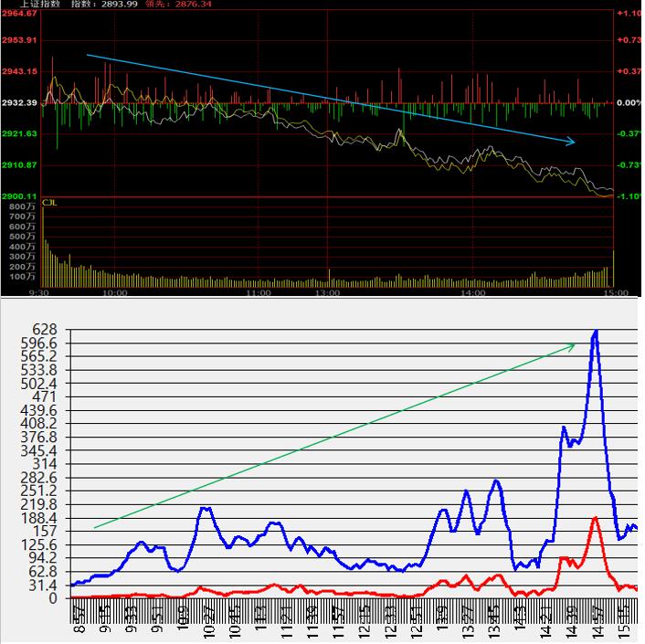645x644 pixels.
Task: Click the -0.73 percent axis label
Action: point(629,165)
